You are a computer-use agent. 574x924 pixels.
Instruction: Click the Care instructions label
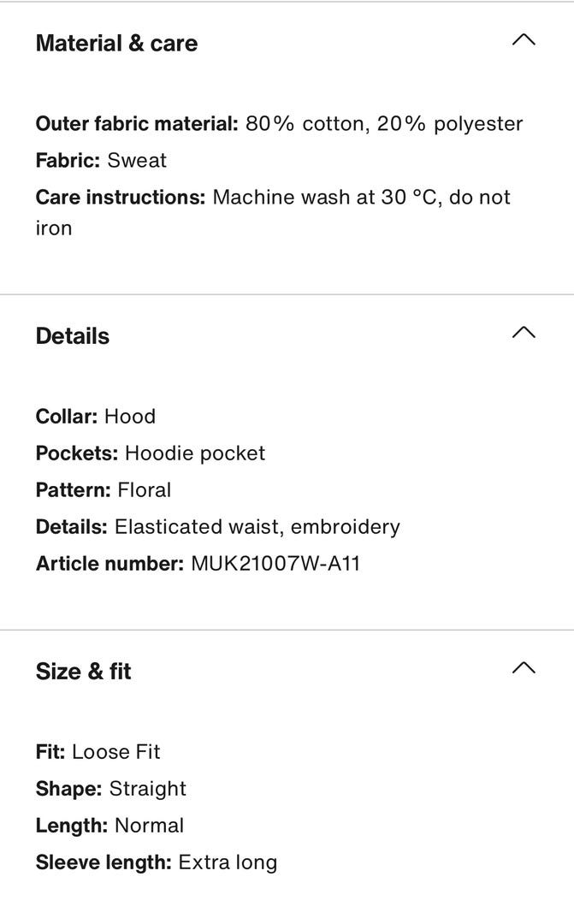pyautogui.click(x=121, y=198)
